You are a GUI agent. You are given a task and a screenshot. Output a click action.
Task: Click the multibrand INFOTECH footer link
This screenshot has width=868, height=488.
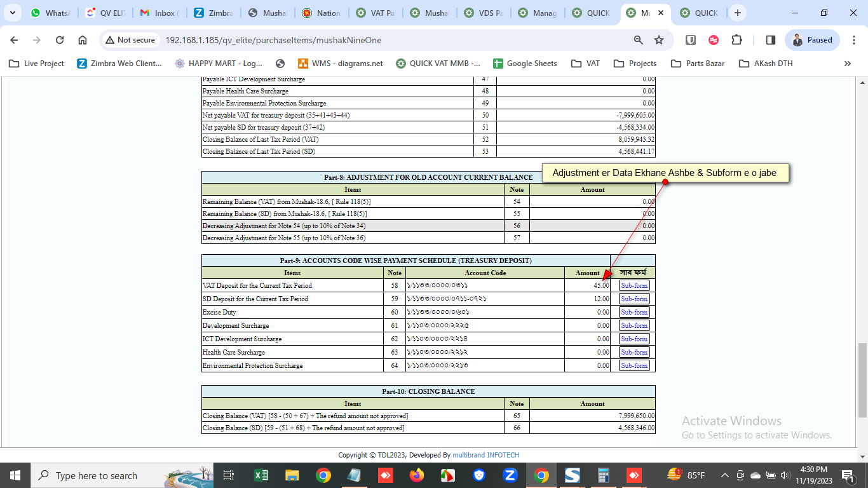coord(485,455)
